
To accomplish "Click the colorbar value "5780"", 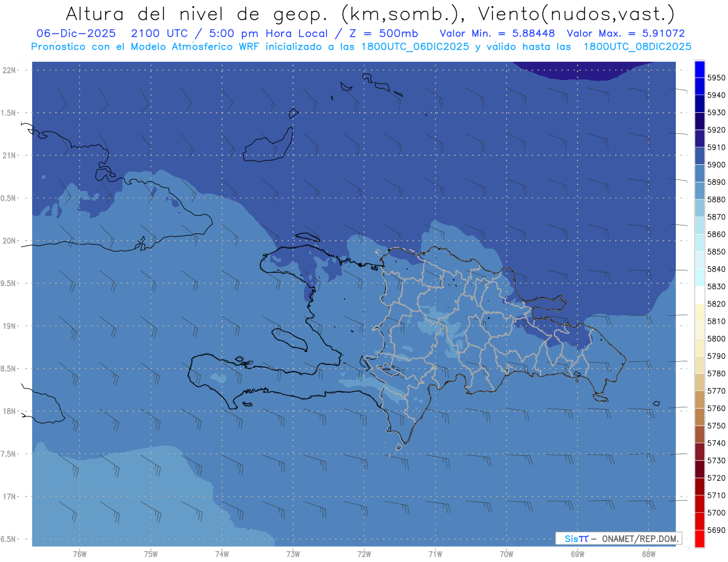I will point(716,373).
